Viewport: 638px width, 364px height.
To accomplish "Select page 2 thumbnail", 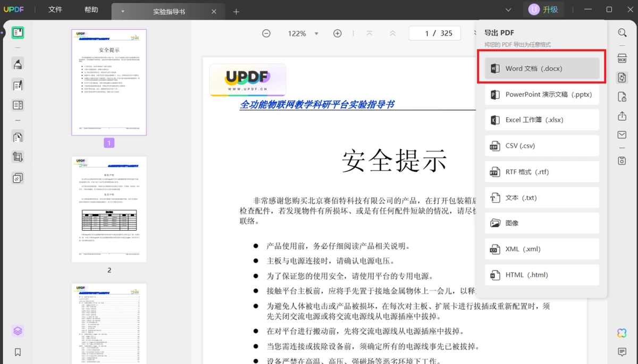I will (109, 209).
